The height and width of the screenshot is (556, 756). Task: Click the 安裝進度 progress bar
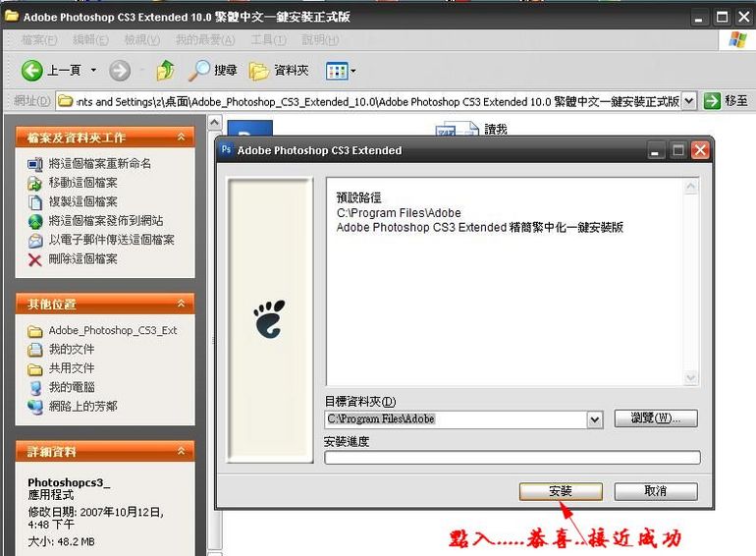click(x=513, y=457)
